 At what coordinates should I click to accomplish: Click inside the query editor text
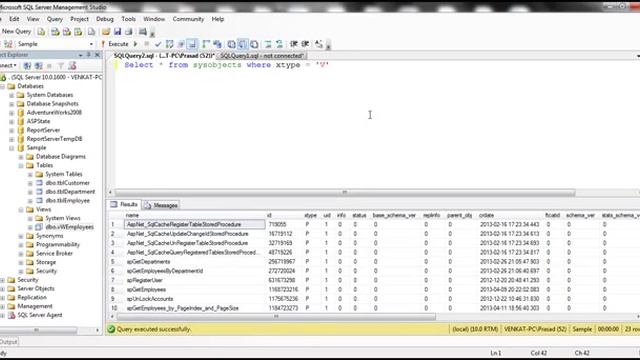227,65
